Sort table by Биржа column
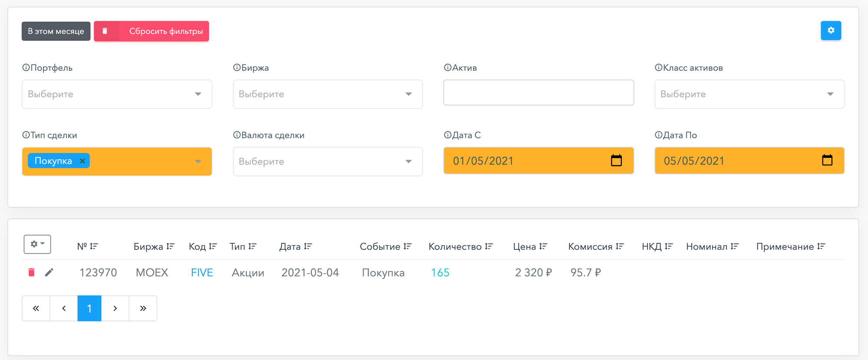This screenshot has width=868, height=360. point(170,246)
